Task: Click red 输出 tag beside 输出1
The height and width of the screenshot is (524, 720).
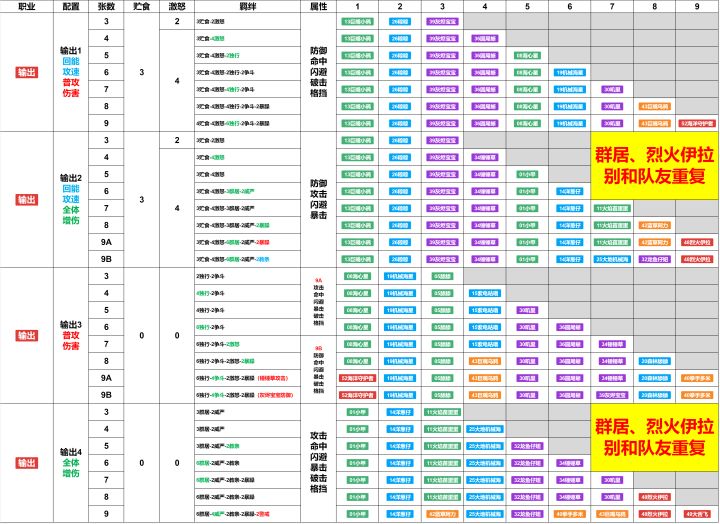Action: coord(27,73)
